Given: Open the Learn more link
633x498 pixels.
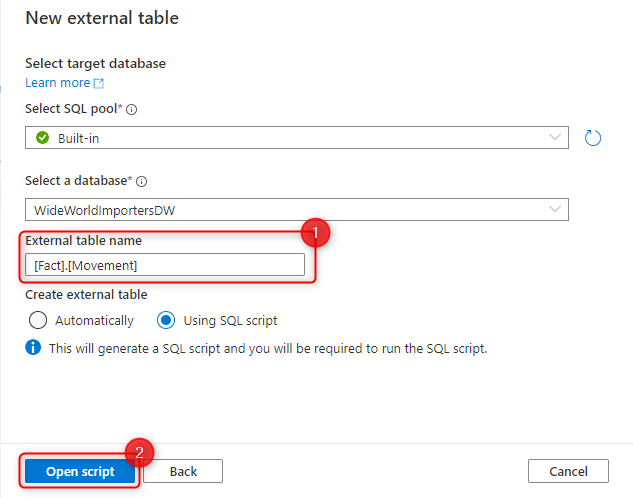Looking at the screenshot, I should pyautogui.click(x=58, y=83).
